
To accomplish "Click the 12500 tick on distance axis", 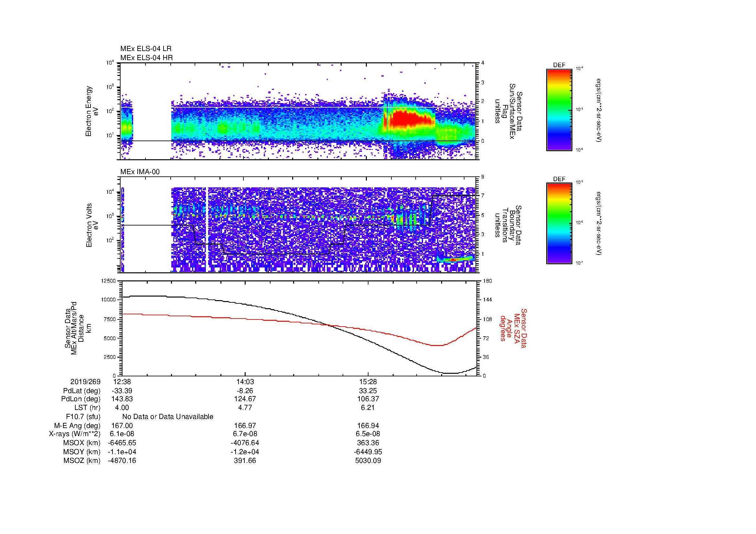I will [109, 281].
